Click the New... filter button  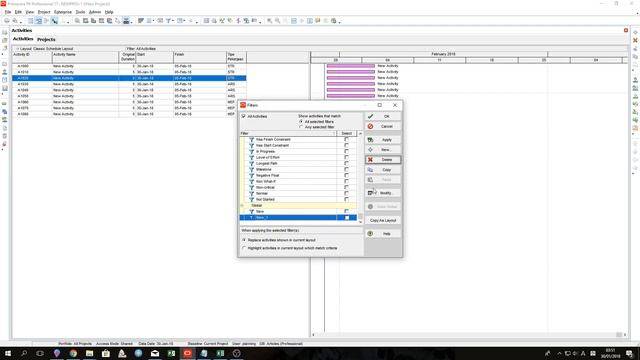[383, 150]
